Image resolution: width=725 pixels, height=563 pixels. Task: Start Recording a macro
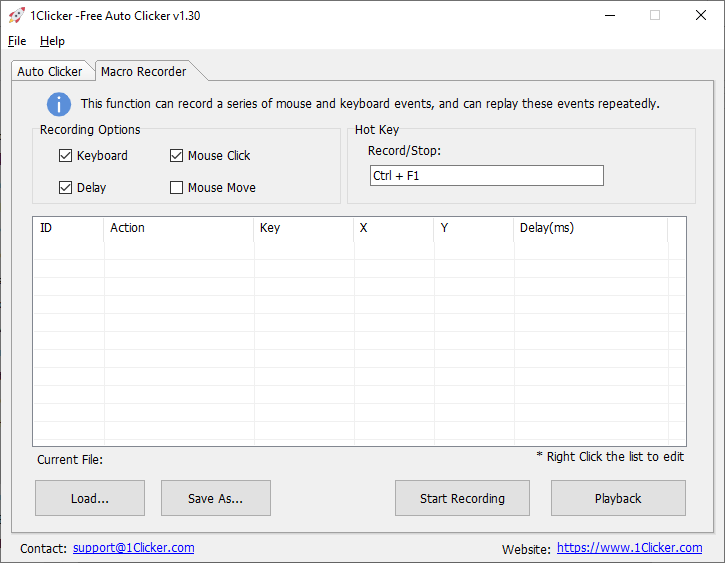pyautogui.click(x=462, y=498)
